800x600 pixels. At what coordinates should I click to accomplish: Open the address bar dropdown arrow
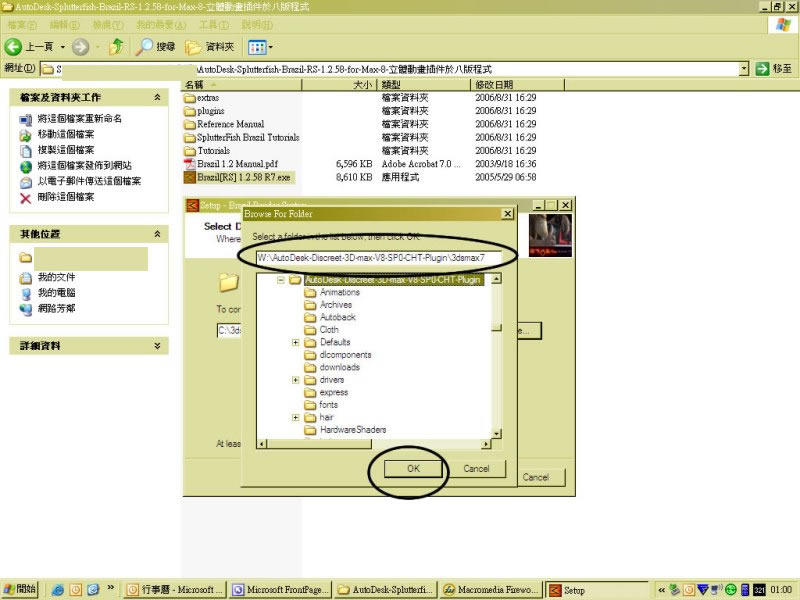pos(744,68)
